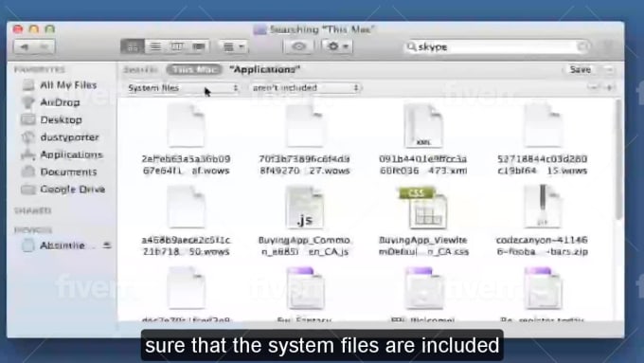Select file ending in 27.wows
644x363 pixels.
(304, 139)
